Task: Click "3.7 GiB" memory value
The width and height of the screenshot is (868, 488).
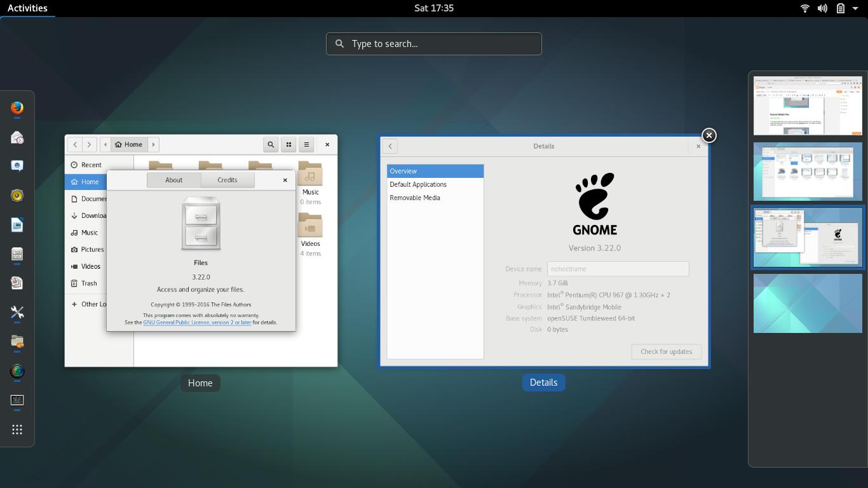Action: tap(557, 283)
